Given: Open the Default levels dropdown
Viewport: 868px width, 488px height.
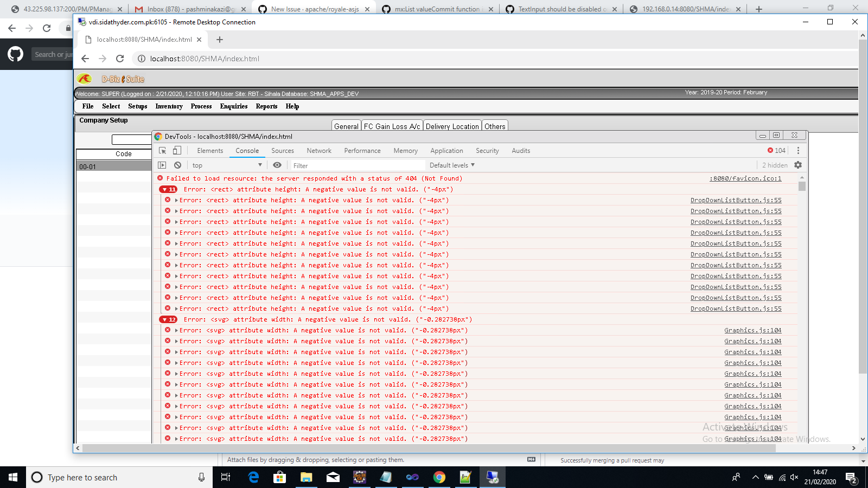Looking at the screenshot, I should point(451,165).
